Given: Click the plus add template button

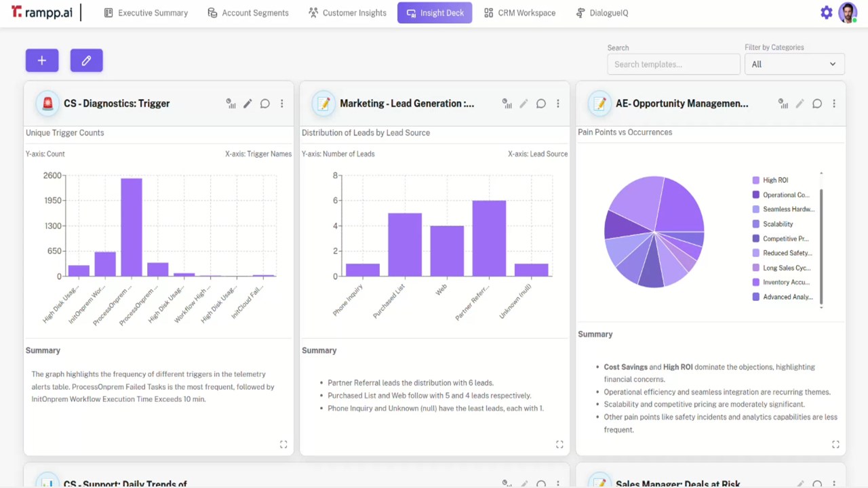Looking at the screenshot, I should [x=42, y=60].
